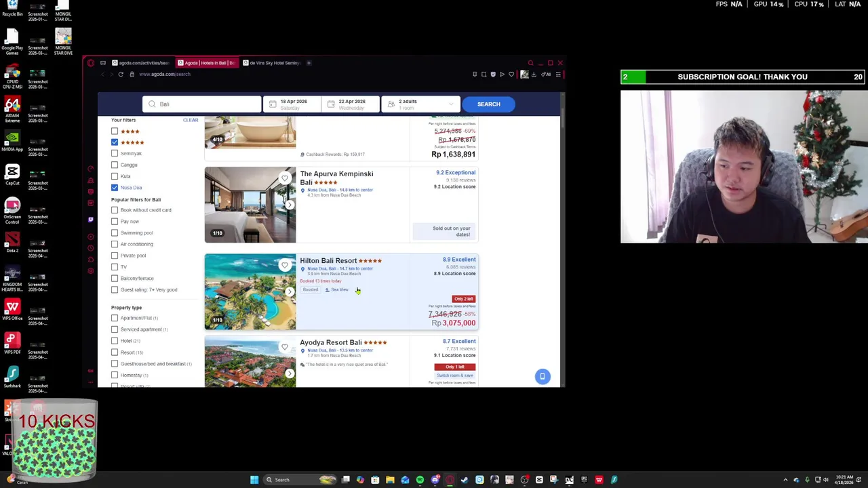Uncheck the Nusa Dua area filter
The image size is (868, 488).
point(115,187)
